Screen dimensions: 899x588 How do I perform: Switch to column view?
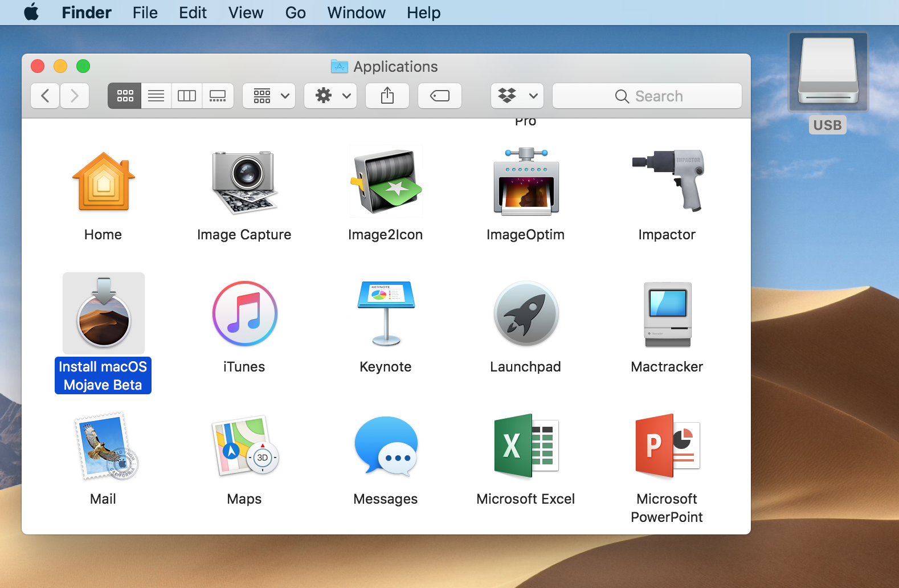pyautogui.click(x=187, y=96)
